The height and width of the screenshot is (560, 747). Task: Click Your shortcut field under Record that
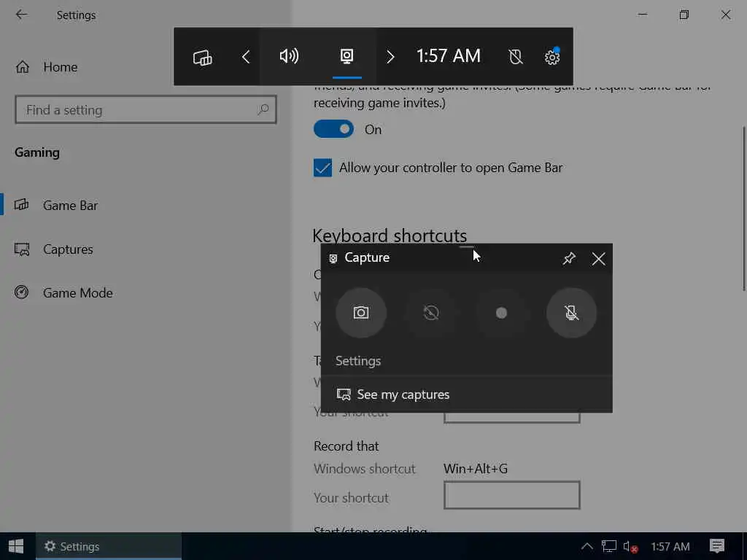511,495
